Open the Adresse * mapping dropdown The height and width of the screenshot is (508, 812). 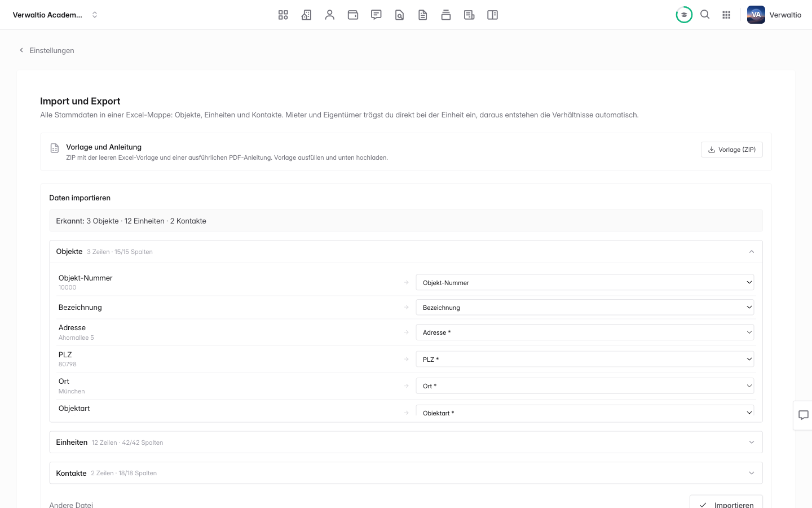585,332
